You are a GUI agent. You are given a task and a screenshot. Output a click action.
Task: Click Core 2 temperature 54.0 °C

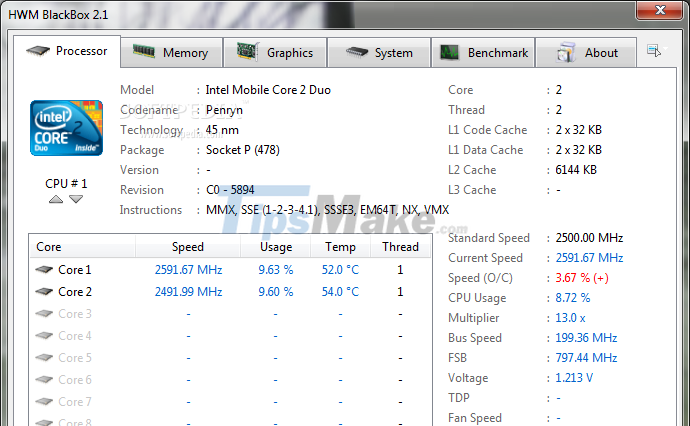(x=340, y=292)
